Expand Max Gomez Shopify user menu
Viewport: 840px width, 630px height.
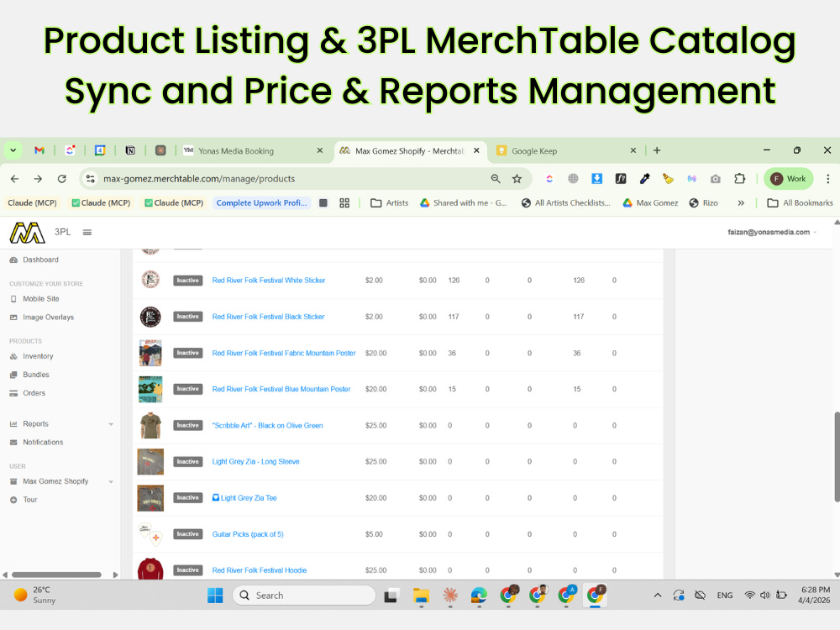point(61,481)
